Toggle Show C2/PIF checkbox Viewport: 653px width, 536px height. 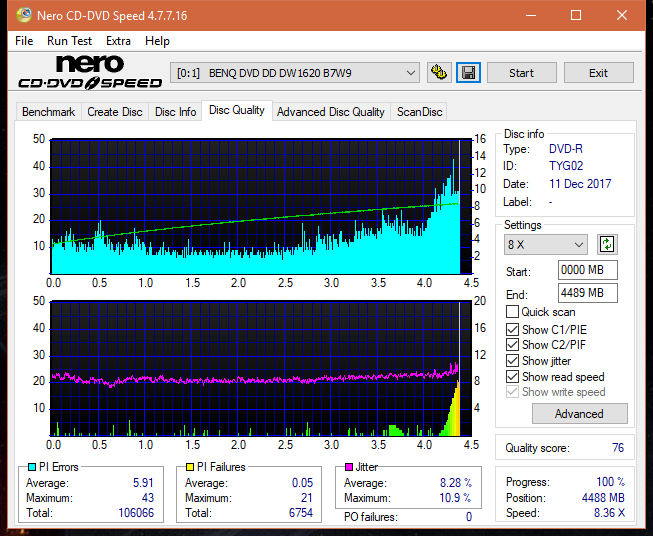512,345
